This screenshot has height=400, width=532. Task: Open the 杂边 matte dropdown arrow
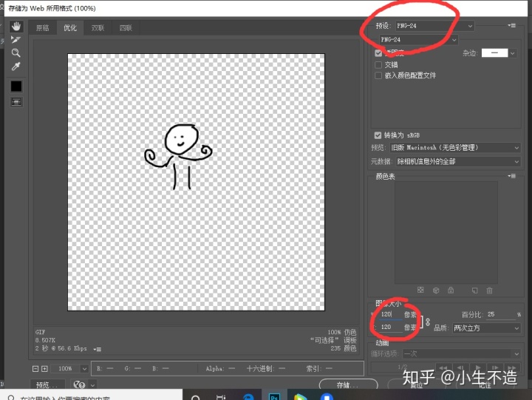pos(513,53)
